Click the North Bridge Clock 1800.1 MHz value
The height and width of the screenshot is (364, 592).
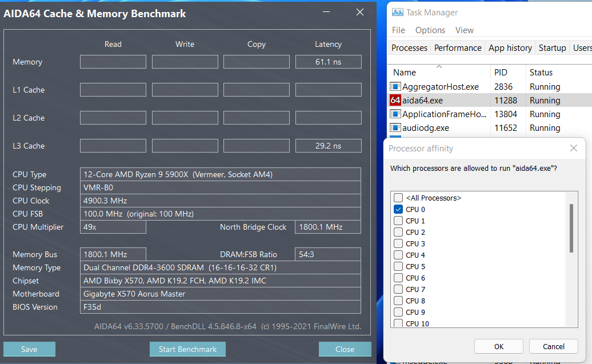point(328,227)
